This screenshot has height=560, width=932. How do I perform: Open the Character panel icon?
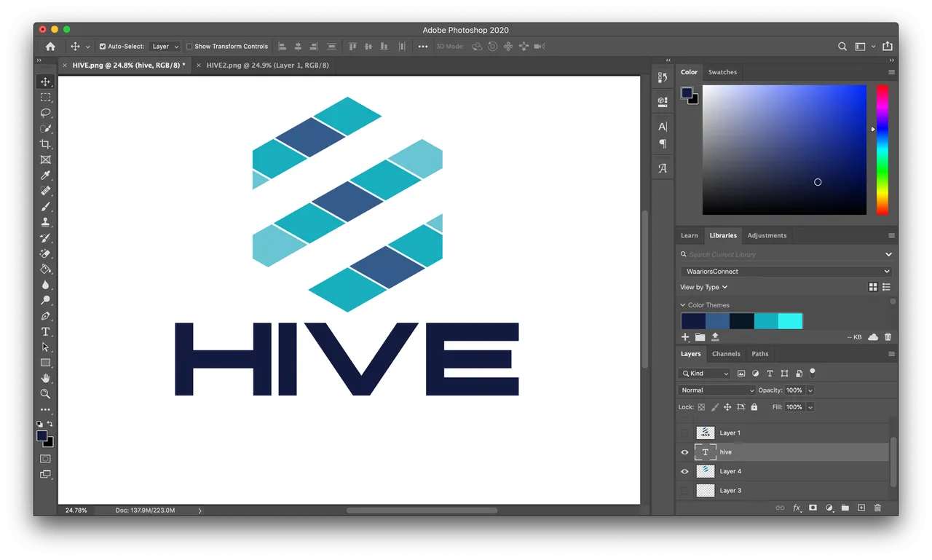(663, 127)
